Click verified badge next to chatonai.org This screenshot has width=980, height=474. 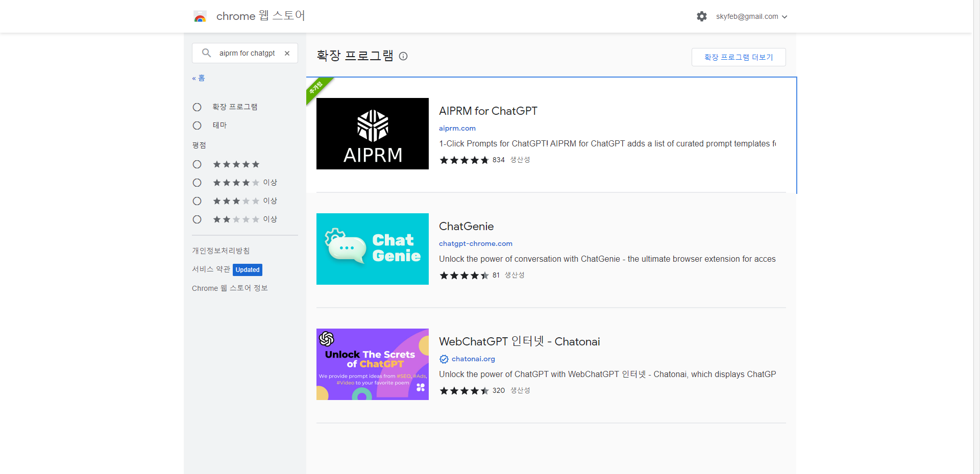pyautogui.click(x=444, y=359)
